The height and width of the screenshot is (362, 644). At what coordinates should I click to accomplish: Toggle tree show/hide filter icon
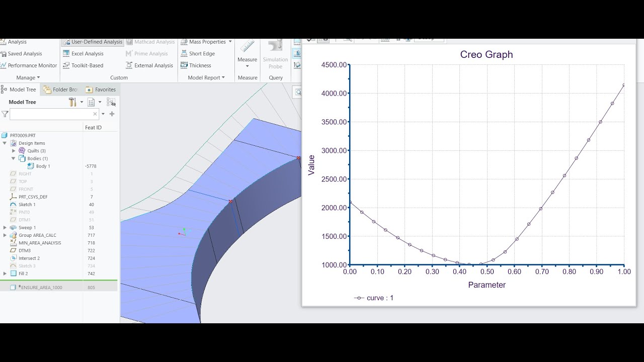coord(111,102)
